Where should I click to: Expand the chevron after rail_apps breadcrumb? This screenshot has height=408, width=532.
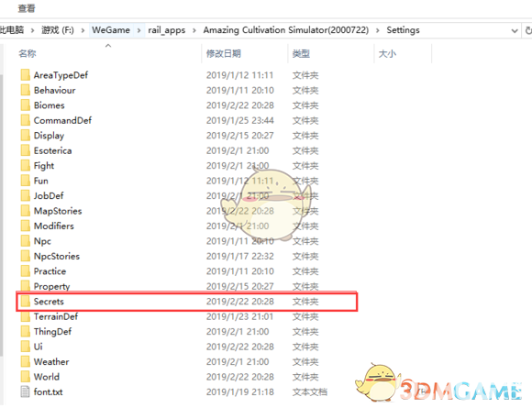194,30
